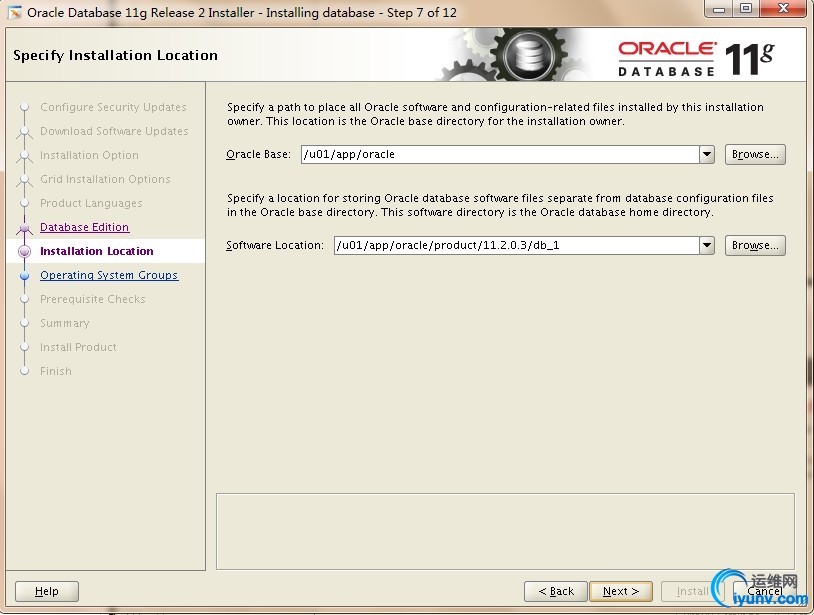Open the installer Help
The height and width of the screenshot is (615, 814).
pyautogui.click(x=47, y=591)
